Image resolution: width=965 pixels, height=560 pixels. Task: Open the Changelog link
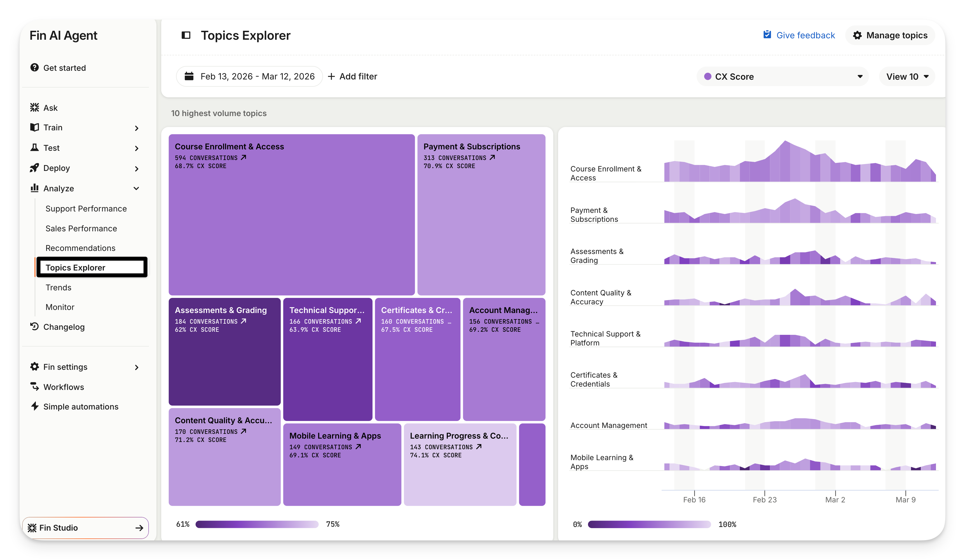pos(57,327)
